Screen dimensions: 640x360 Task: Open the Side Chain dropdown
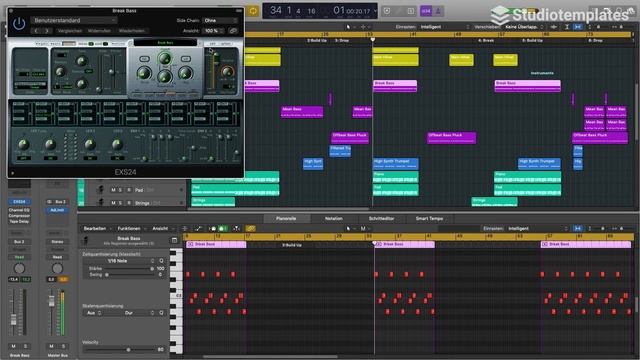click(x=220, y=20)
